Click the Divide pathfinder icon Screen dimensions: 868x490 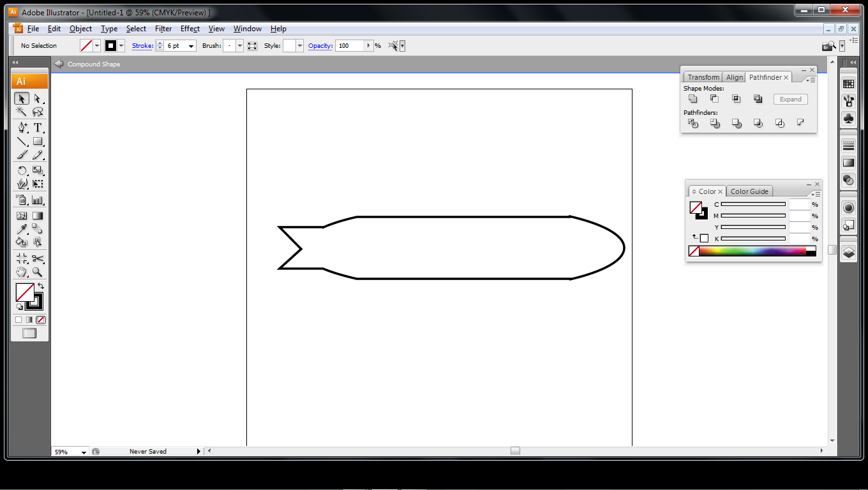point(693,123)
